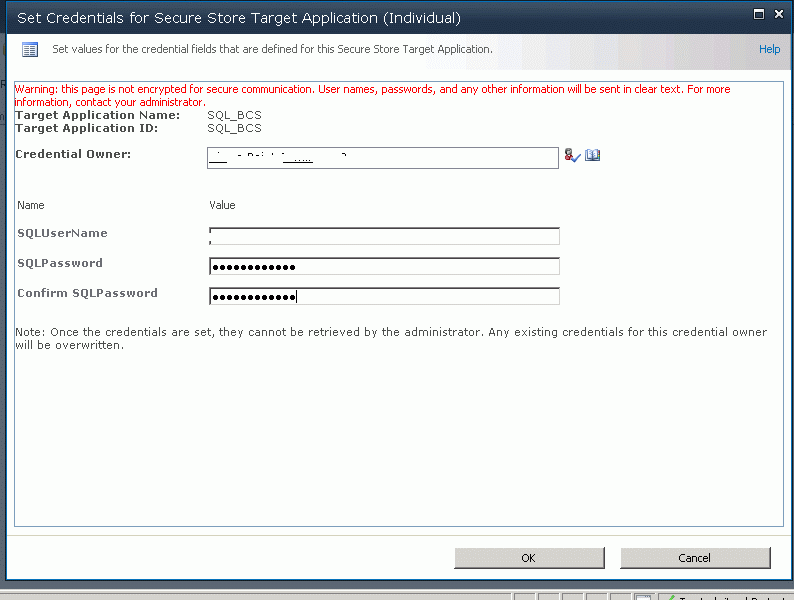Click the 'Value' column header
794x600 pixels.
pos(222,205)
